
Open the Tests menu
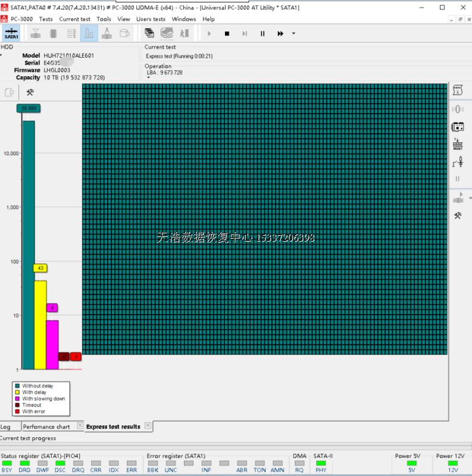tap(46, 19)
